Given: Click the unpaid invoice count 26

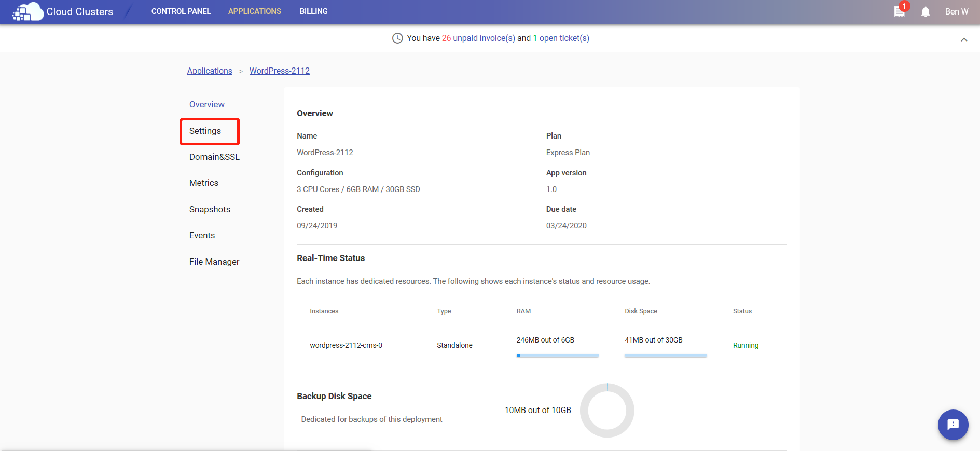Looking at the screenshot, I should tap(446, 38).
